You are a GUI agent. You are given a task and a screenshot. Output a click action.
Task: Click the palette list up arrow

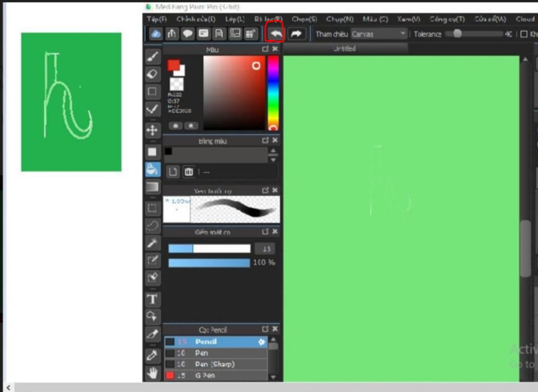click(x=273, y=151)
